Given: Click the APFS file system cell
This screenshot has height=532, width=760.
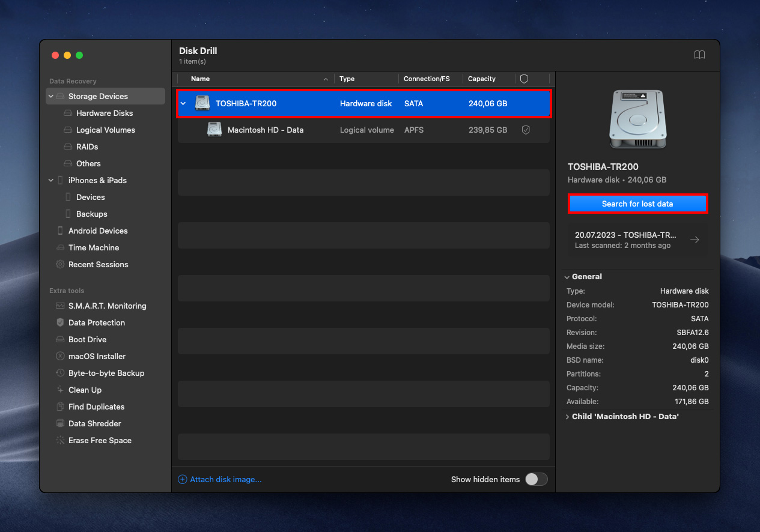Looking at the screenshot, I should (413, 130).
